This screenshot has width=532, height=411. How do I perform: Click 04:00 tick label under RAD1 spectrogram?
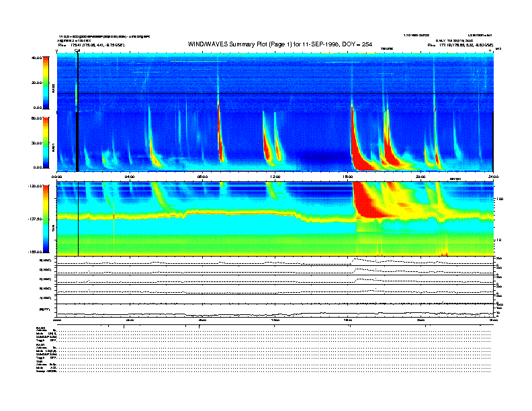[130, 177]
